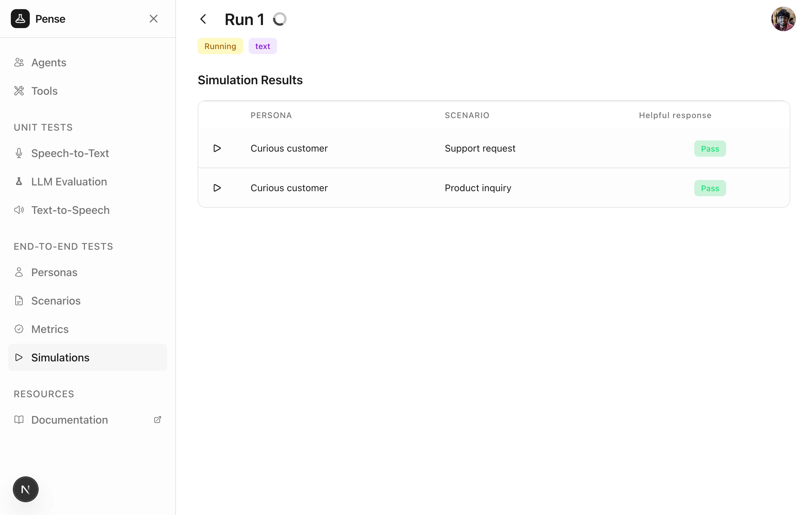
Task: Open the user profile avatar
Action: coord(783,19)
